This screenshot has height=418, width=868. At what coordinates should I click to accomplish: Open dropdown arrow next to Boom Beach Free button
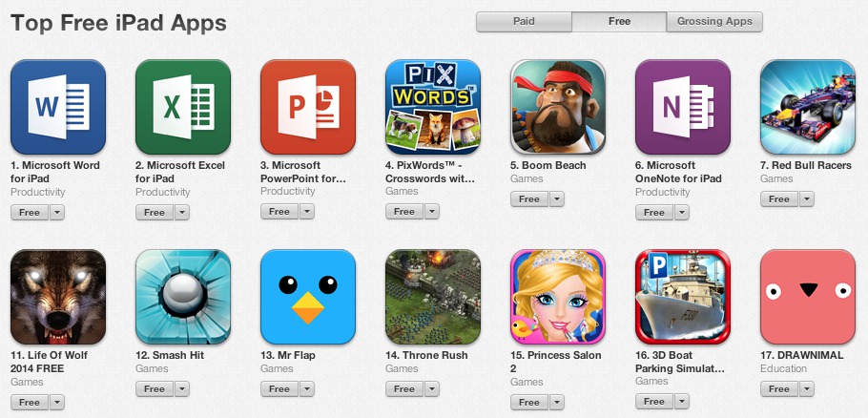(557, 199)
